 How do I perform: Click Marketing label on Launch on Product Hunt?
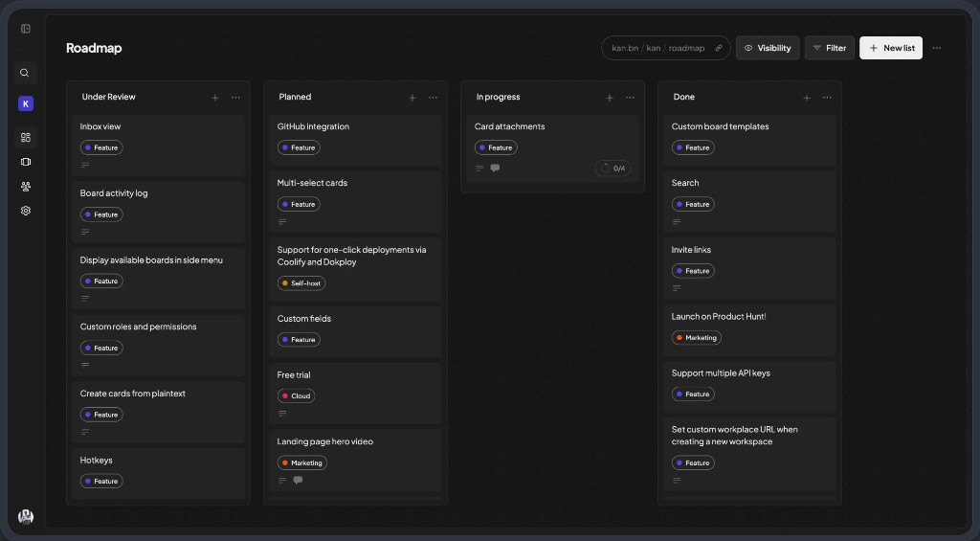697,338
